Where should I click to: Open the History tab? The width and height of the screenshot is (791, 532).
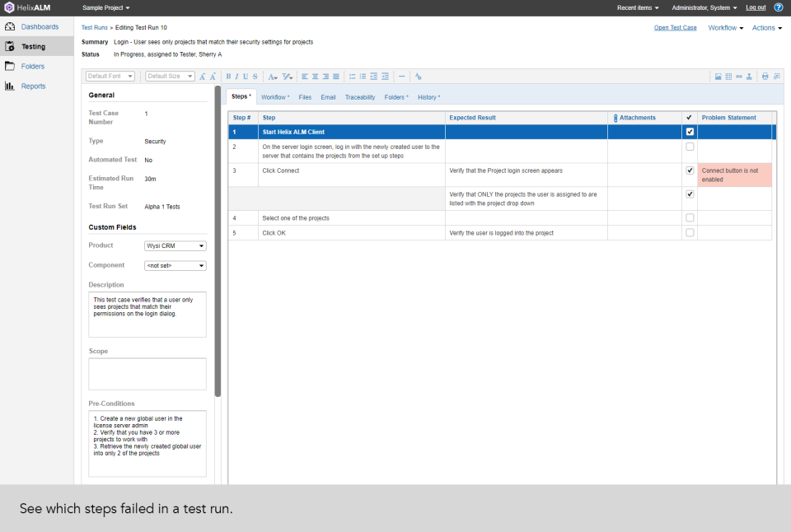[x=427, y=96]
